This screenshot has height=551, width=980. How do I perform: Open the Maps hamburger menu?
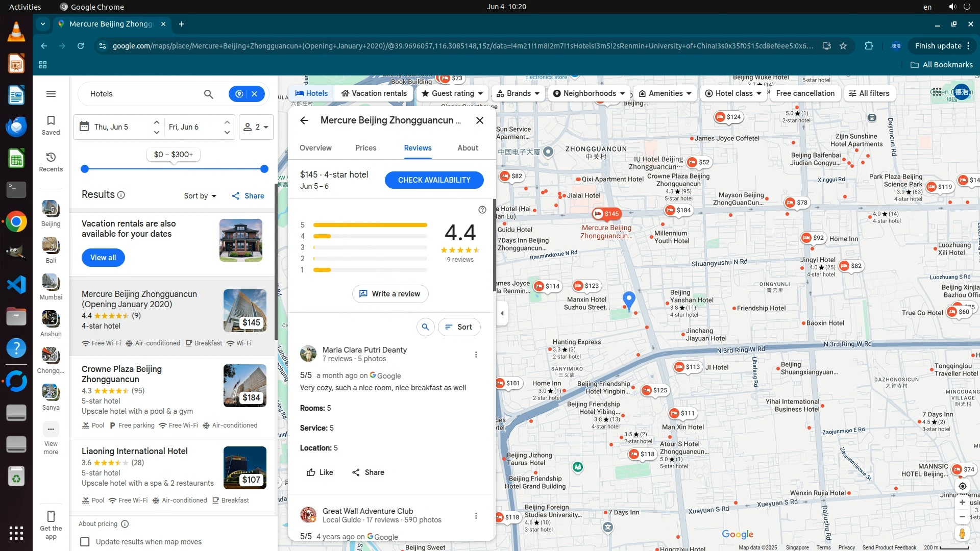click(x=51, y=94)
